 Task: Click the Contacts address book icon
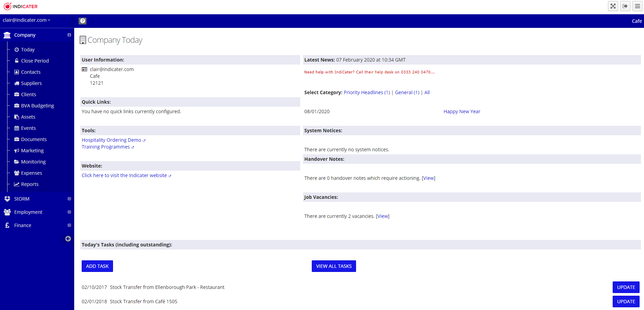[x=17, y=72]
